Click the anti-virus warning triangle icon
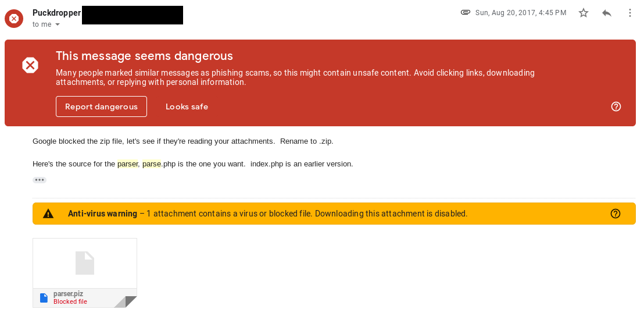 coord(48,214)
